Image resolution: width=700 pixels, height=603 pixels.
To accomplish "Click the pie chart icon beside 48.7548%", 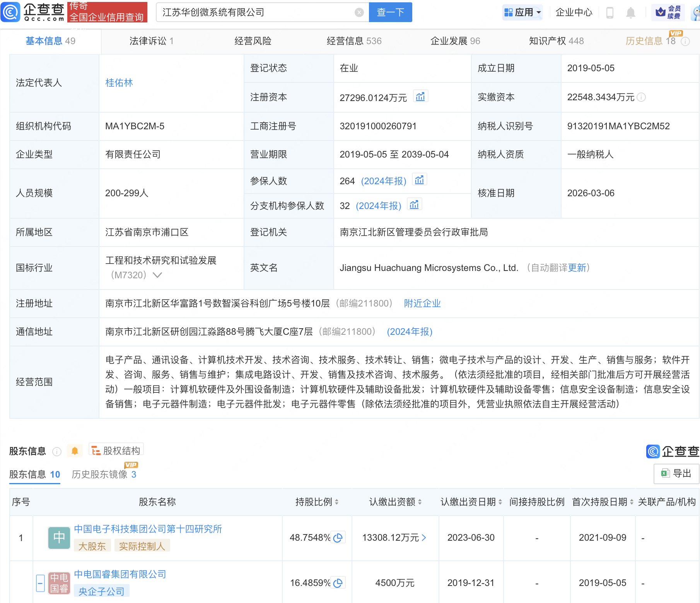I will [338, 537].
